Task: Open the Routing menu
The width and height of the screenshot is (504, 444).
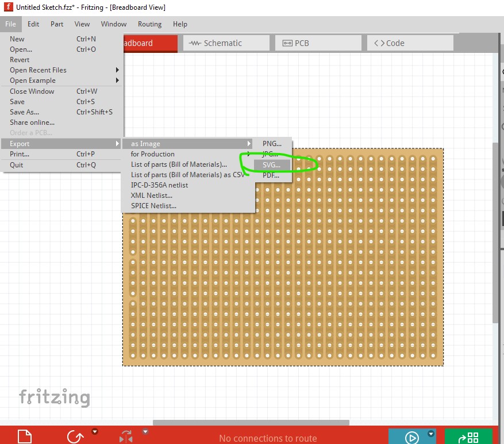Action: tap(149, 24)
